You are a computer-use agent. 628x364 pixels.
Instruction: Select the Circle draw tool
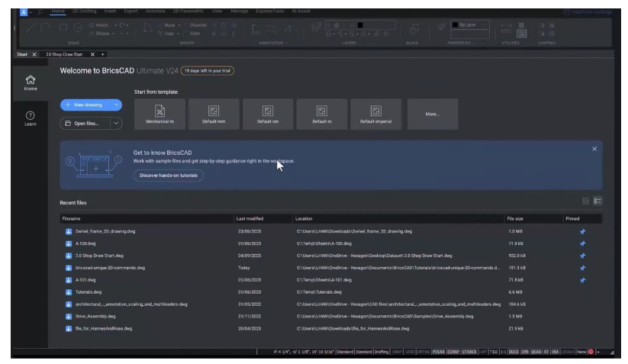[x=78, y=27]
